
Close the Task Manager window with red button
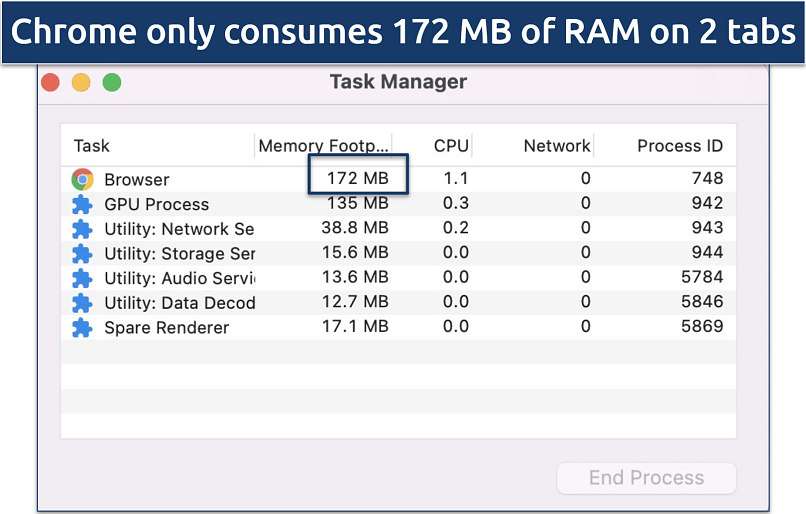coord(50,82)
